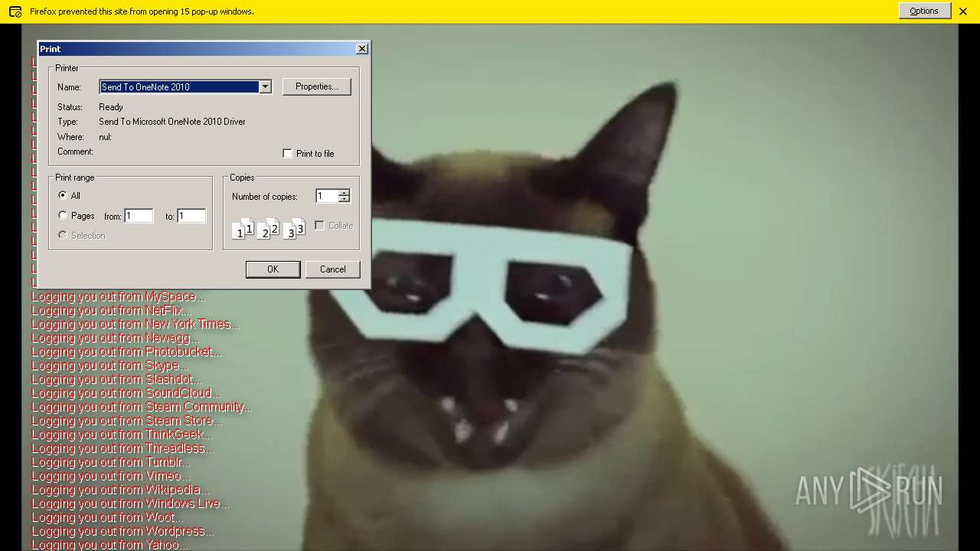Click the Send To OneNote 2010 printer name

pos(180,86)
